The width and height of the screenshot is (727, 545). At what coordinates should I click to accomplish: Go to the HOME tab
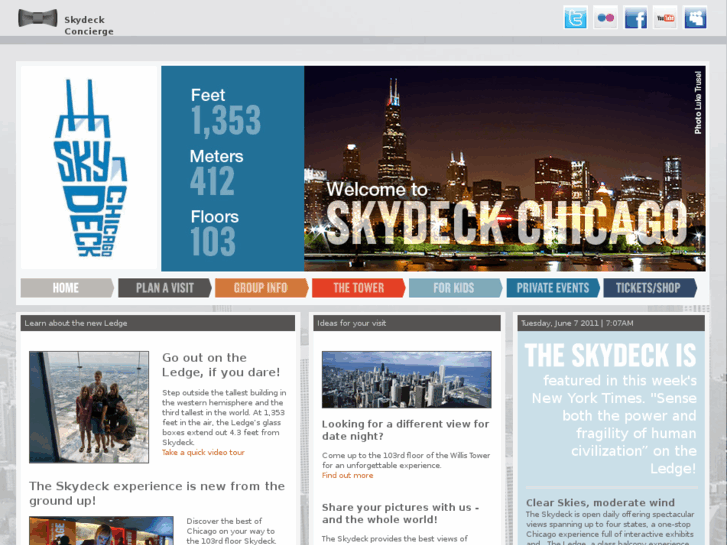[67, 288]
